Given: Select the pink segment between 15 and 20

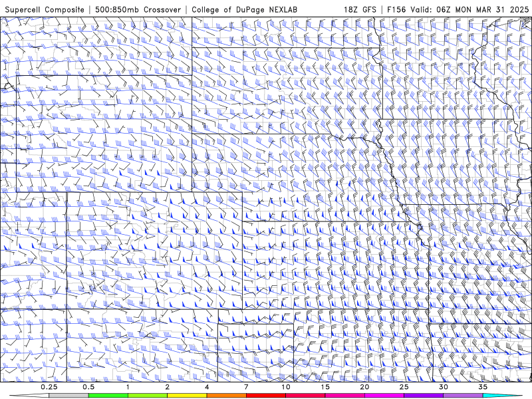Looking at the screenshot, I should tap(344, 396).
